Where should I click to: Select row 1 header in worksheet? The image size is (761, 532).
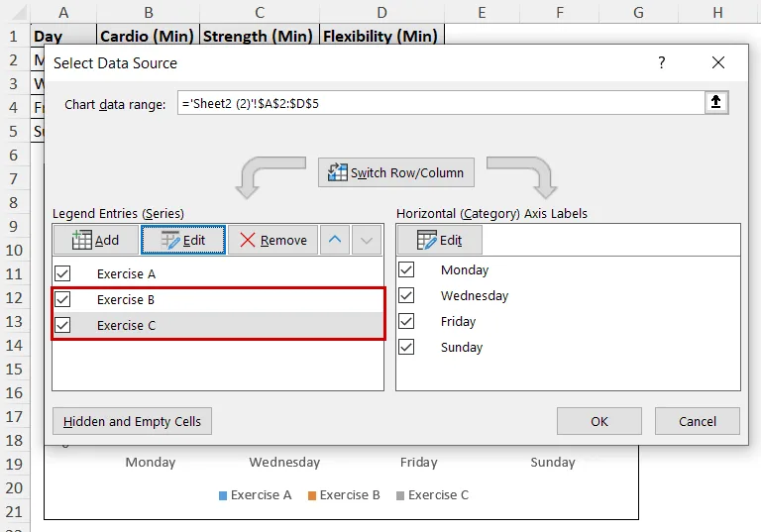pos(14,36)
